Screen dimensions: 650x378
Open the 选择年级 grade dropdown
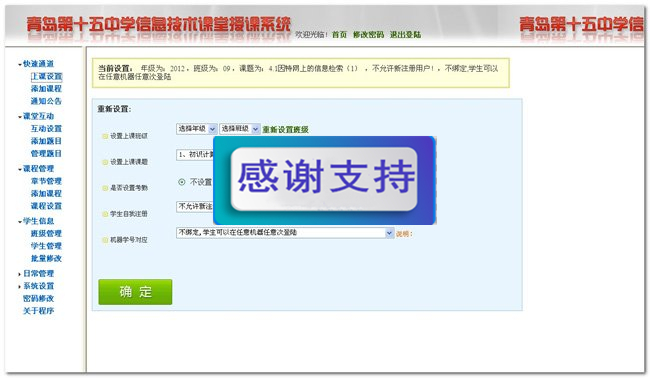point(196,129)
